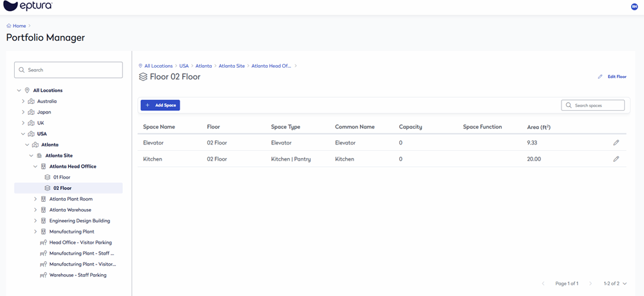
Task: Click the Add Space button
Action: (x=160, y=105)
